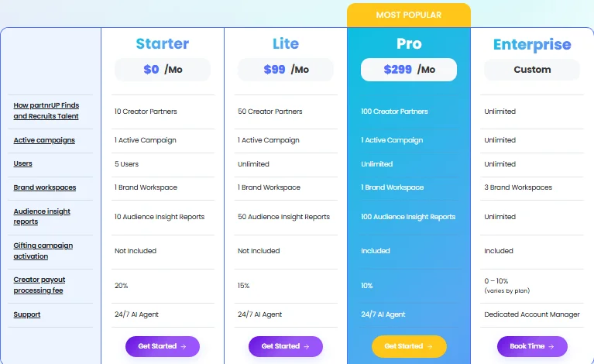Click the Starter plan heading
This screenshot has width=594, height=364.
point(162,43)
